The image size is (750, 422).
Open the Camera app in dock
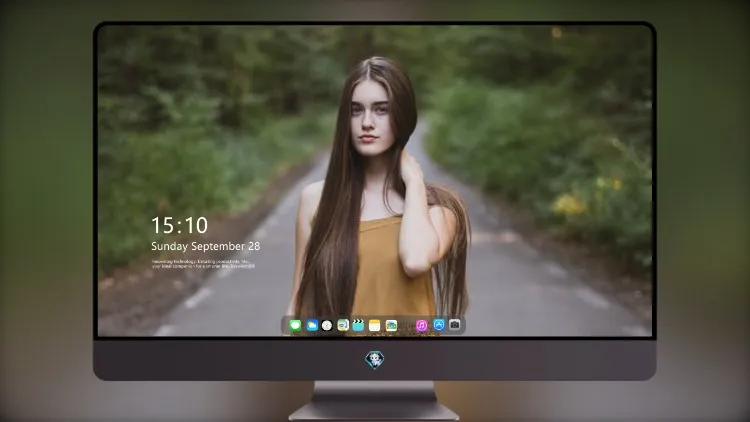coord(454,325)
